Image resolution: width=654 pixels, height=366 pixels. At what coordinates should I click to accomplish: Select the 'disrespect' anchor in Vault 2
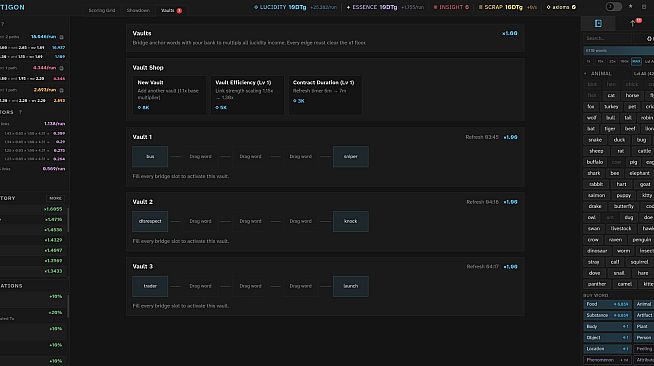(150, 221)
